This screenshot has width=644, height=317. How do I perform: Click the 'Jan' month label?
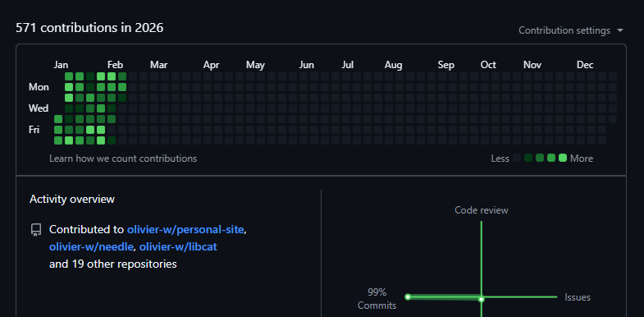(x=61, y=65)
